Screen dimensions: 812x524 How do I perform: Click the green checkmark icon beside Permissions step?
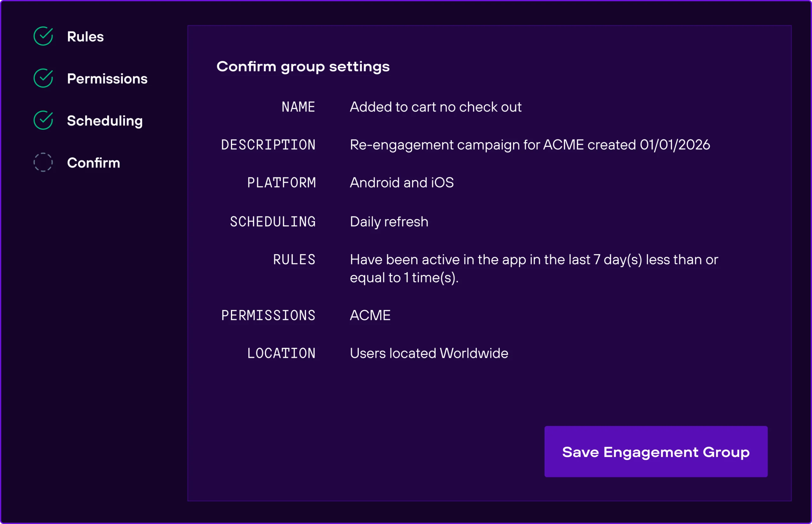pos(43,78)
